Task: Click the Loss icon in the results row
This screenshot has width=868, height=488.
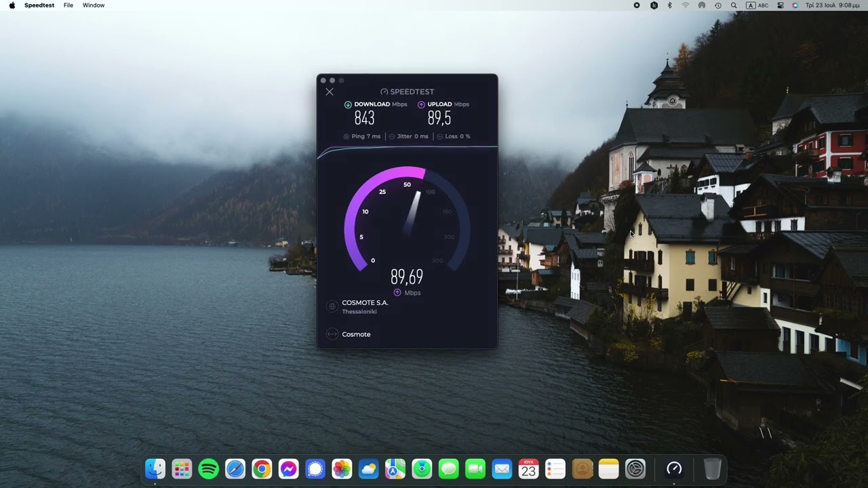Action: (440, 136)
